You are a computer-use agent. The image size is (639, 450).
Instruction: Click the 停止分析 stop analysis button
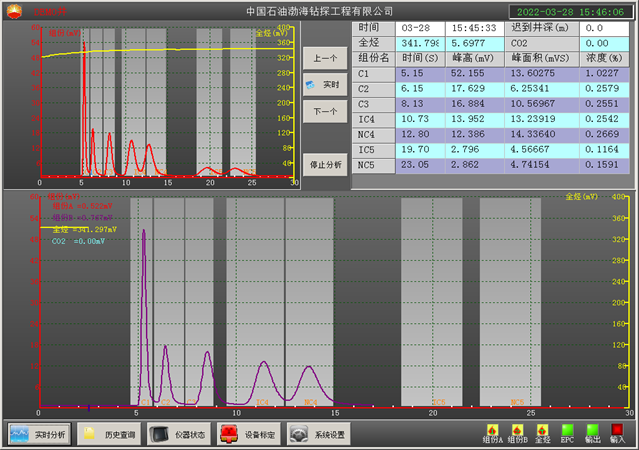click(325, 165)
